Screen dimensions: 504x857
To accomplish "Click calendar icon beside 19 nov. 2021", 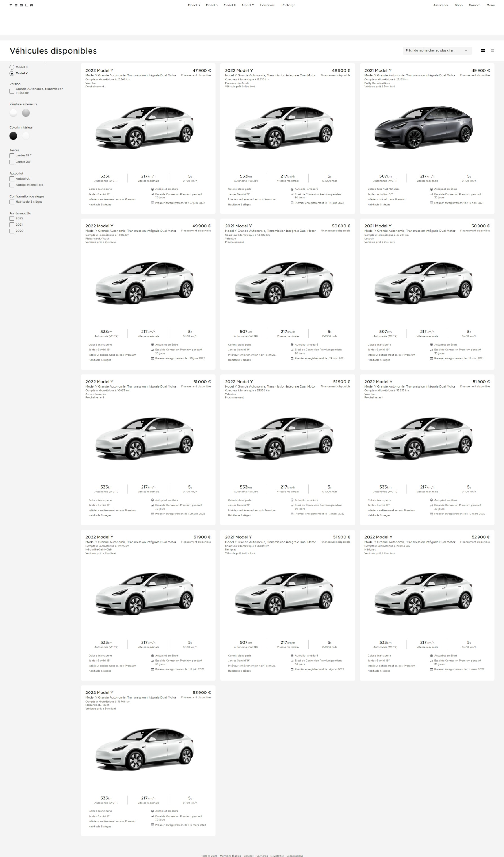I will pos(431,203).
